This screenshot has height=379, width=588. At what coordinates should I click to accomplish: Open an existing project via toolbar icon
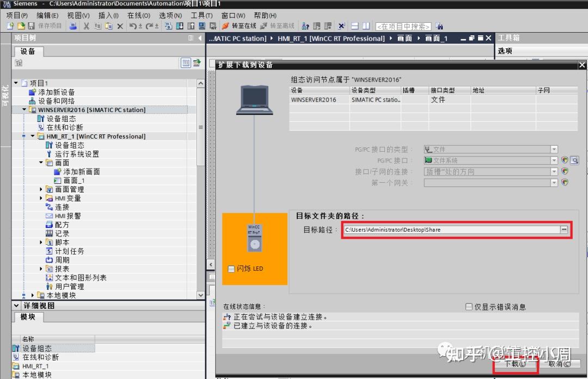[21, 26]
